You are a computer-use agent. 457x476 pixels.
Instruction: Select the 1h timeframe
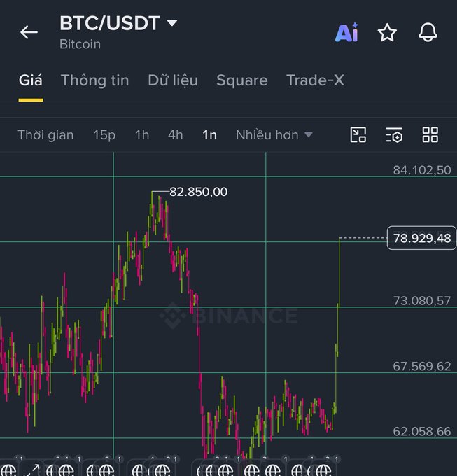point(142,135)
